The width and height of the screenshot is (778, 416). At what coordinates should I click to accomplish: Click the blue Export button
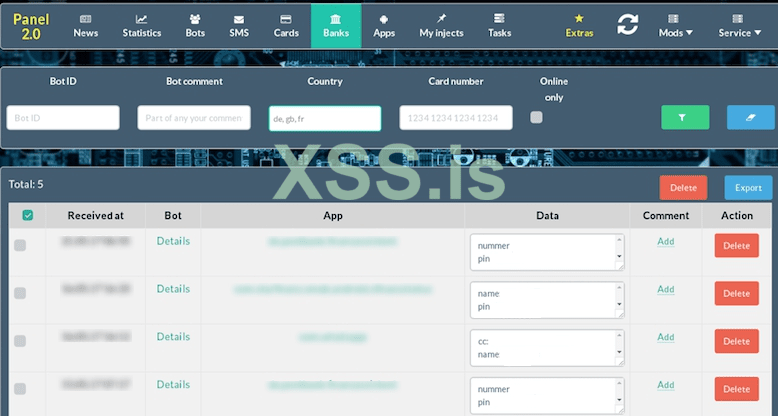[x=748, y=188]
